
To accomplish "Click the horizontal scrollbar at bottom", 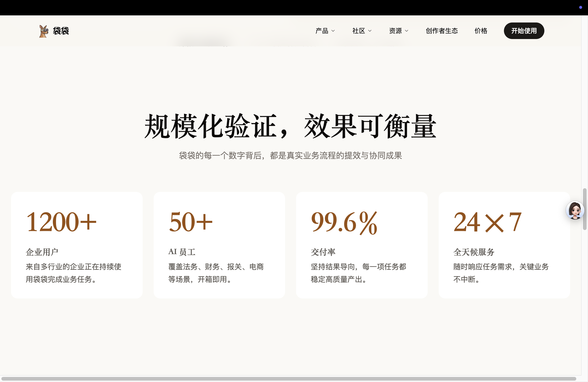I will (288, 379).
